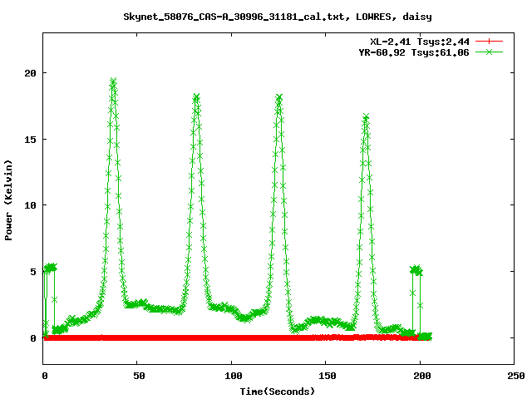Click the y-axis tick label 10
The width and height of the screenshot is (532, 399).
(x=30, y=205)
